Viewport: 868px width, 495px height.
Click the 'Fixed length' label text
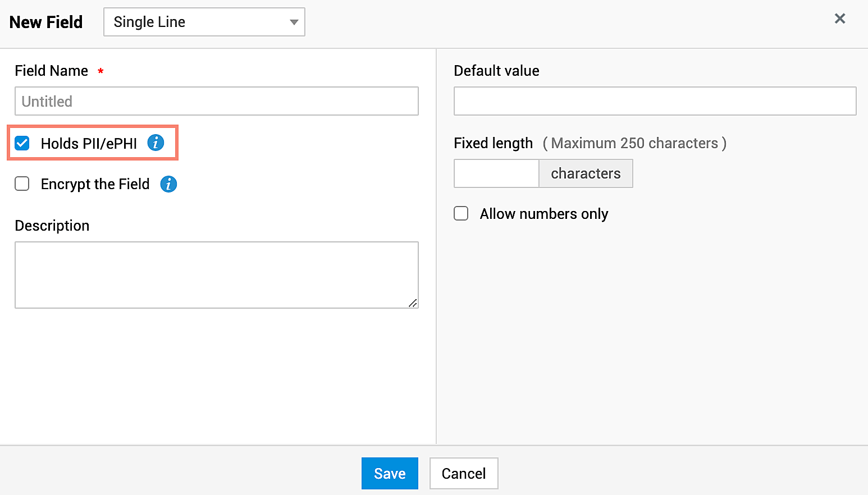coord(493,143)
